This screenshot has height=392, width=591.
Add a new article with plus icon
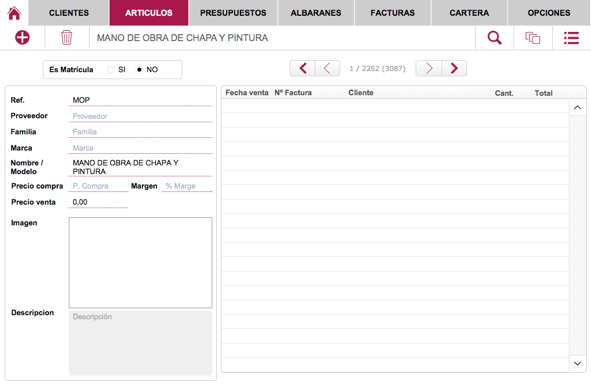point(22,37)
